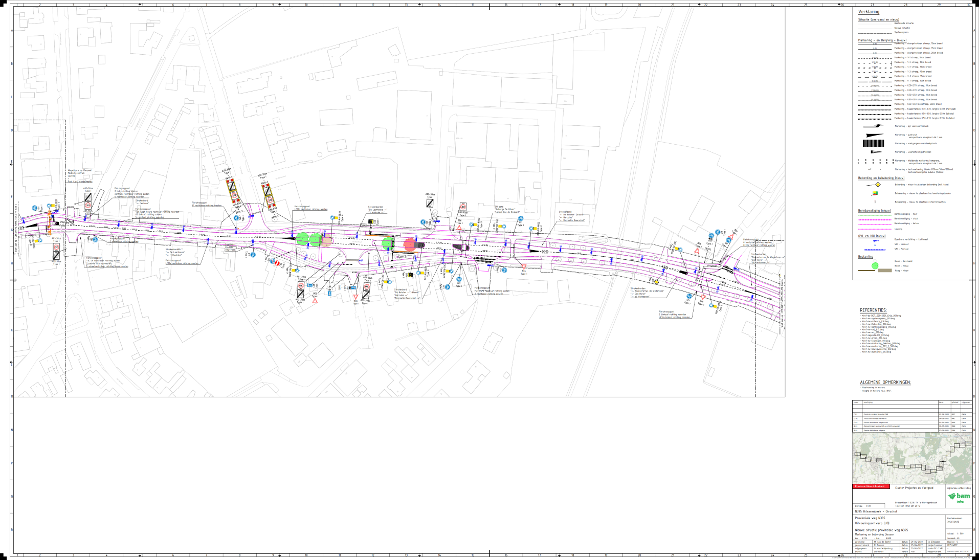This screenshot has height=560, width=979.
Task: Select the 'pijl voorsorteervak' arrow legend symbol
Action: tap(873, 126)
